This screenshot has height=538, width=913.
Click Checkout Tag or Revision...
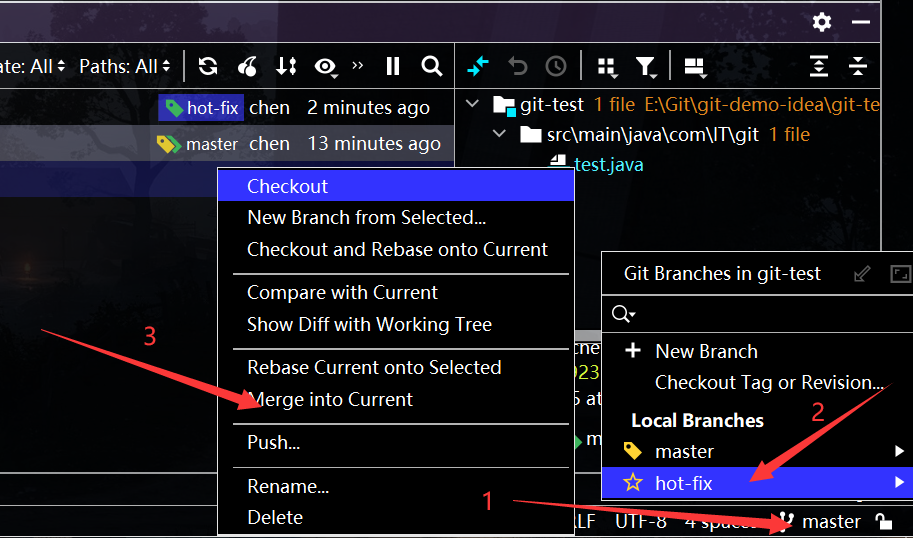[x=757, y=383]
